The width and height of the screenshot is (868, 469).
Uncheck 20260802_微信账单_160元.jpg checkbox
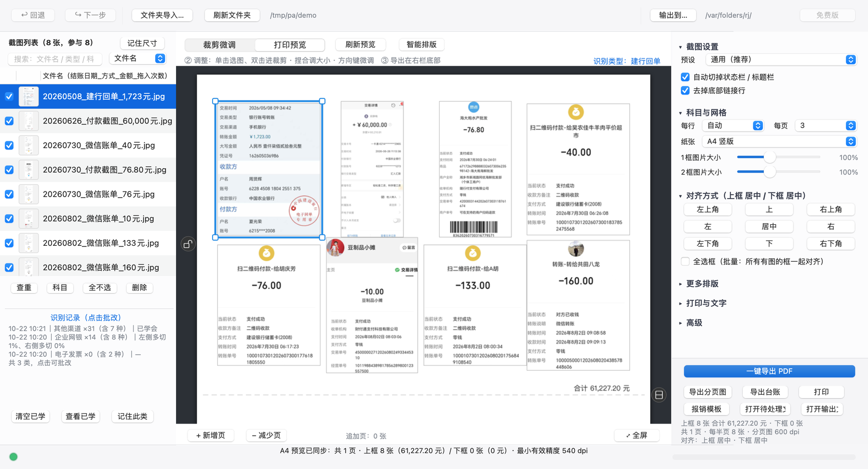click(9, 268)
